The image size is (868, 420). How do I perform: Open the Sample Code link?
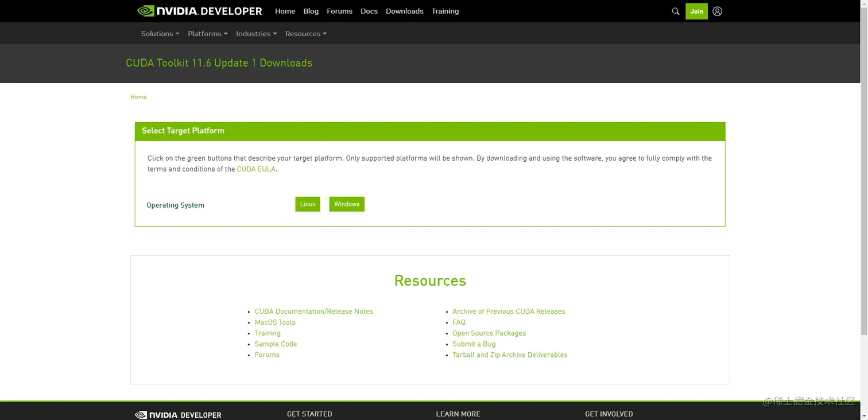tap(276, 344)
